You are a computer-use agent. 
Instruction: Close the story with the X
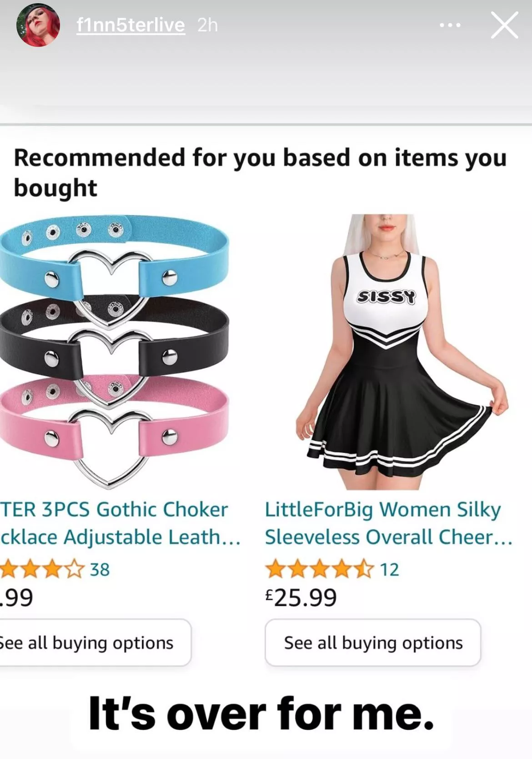point(504,25)
